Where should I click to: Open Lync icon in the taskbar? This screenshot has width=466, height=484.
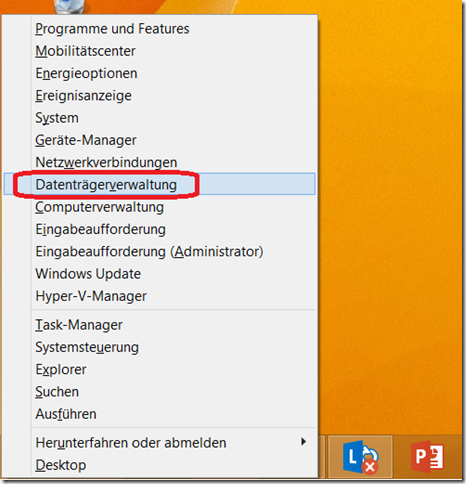360,456
